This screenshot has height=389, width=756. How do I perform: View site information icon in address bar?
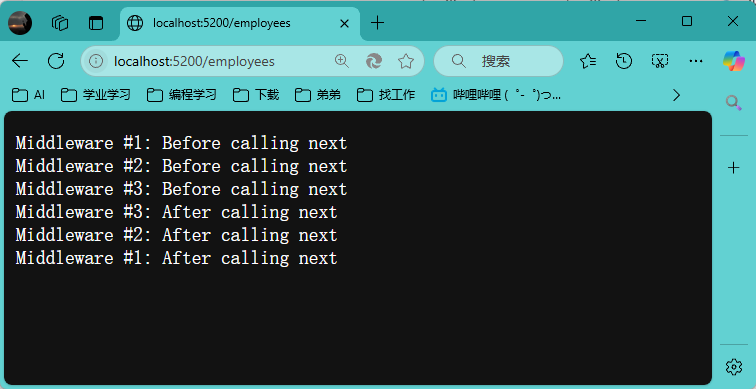(96, 61)
